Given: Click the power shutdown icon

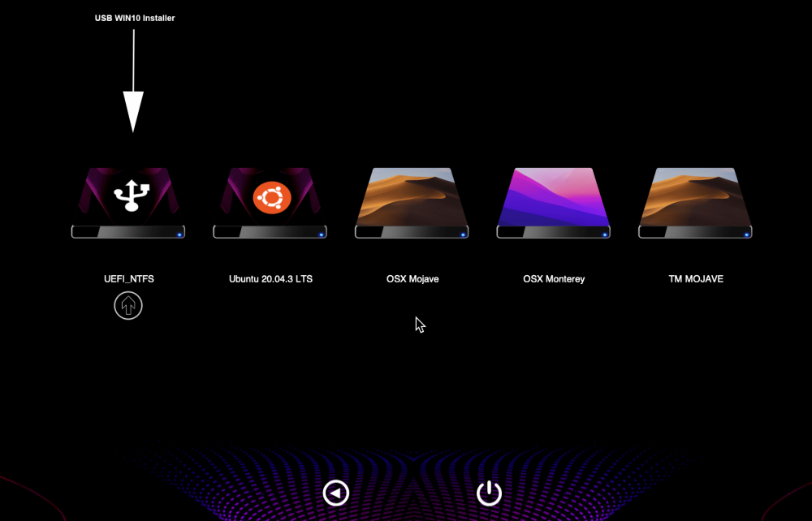Looking at the screenshot, I should pos(489,493).
